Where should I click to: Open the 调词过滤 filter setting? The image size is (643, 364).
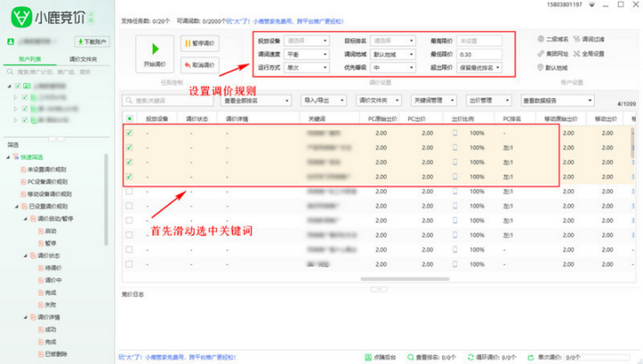pyautogui.click(x=588, y=39)
